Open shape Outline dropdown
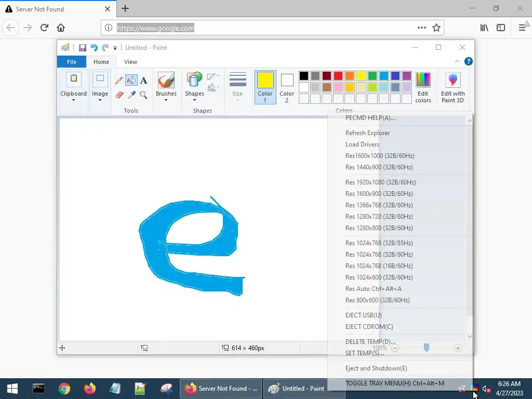 tap(213, 76)
